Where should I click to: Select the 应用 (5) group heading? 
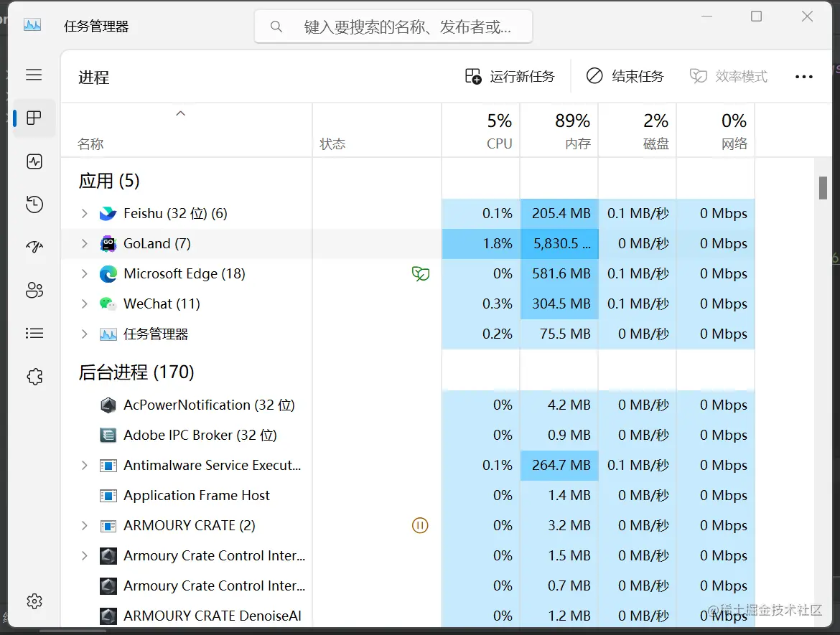(x=108, y=181)
